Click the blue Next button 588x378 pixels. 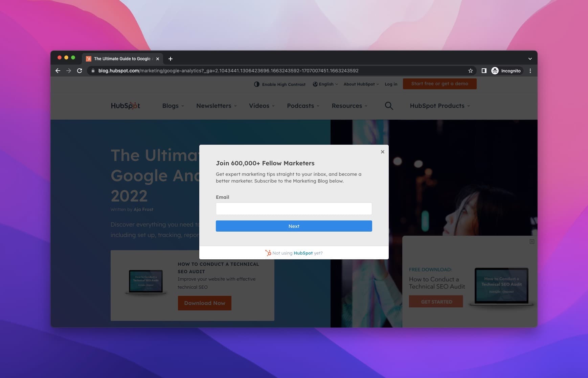pyautogui.click(x=294, y=226)
